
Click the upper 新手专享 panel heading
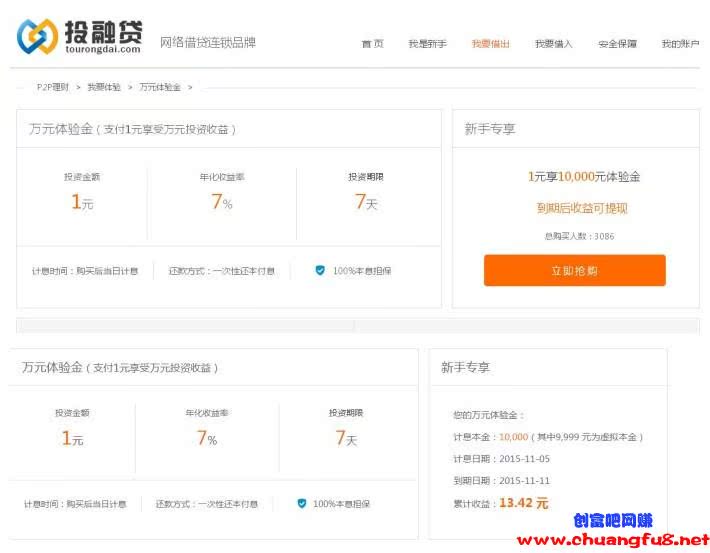(490, 129)
